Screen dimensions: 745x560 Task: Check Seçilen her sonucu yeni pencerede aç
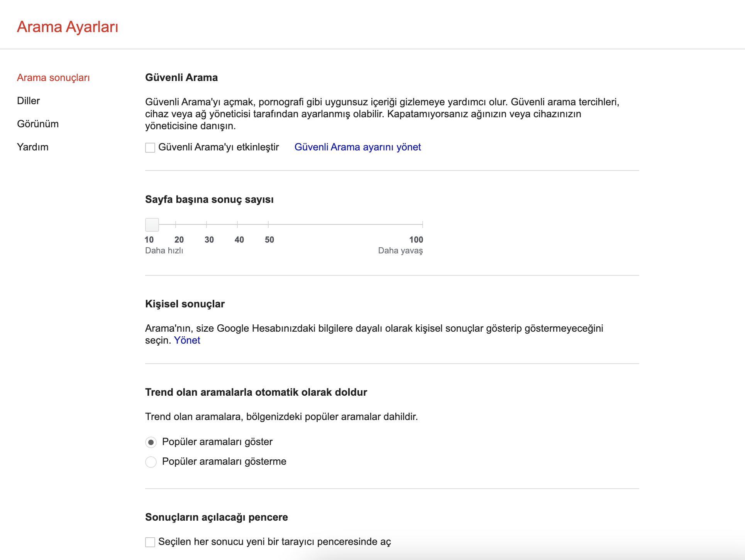150,542
